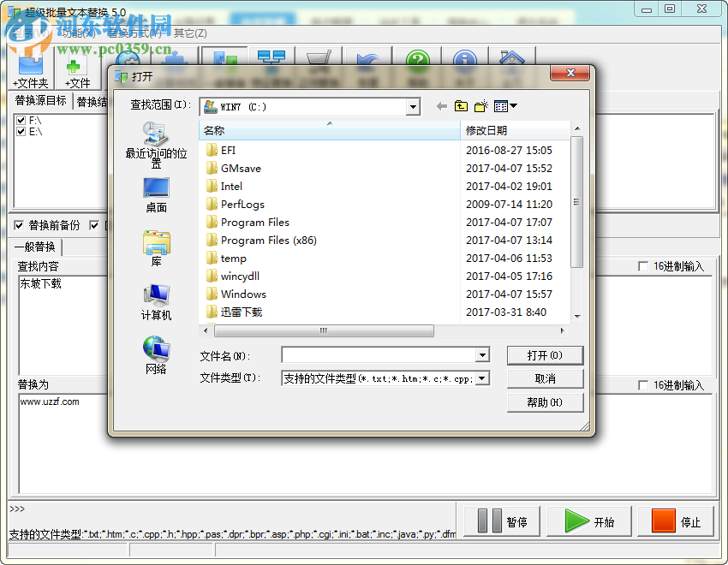Open the 查找范围 location dropdown
Image resolution: width=728 pixels, height=565 pixels.
(413, 106)
